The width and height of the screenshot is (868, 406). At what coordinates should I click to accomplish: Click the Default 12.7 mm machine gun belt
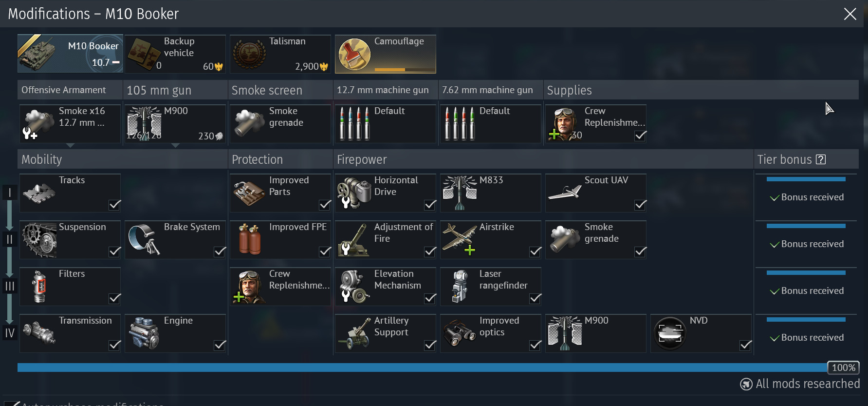[386, 124]
